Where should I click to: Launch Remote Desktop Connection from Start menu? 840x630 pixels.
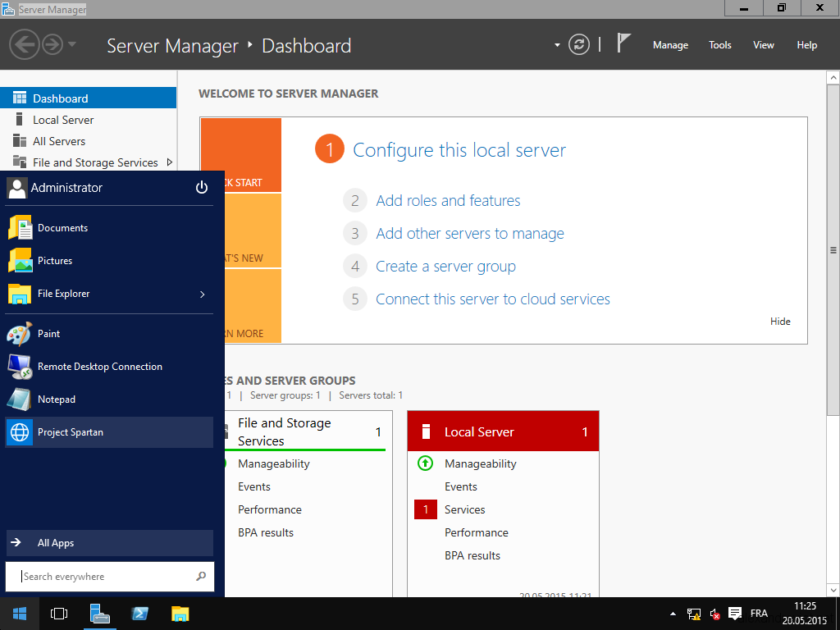[x=109, y=367]
